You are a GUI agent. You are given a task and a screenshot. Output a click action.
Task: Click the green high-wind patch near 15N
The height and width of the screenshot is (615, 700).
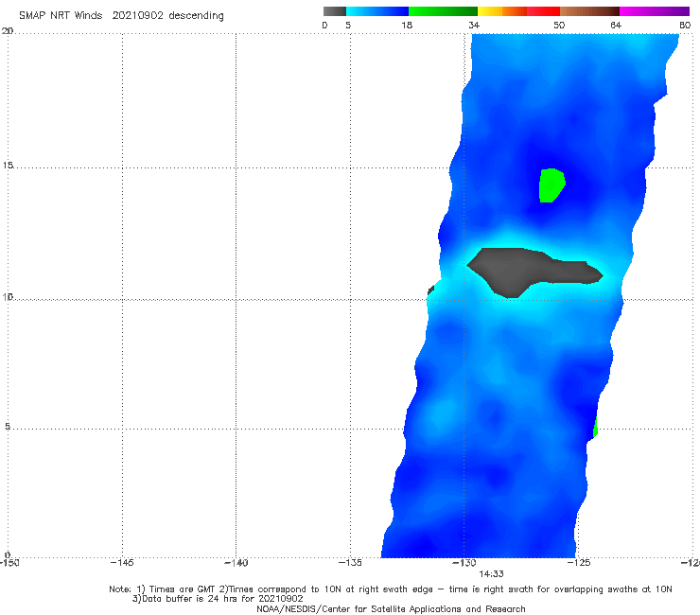point(551,185)
